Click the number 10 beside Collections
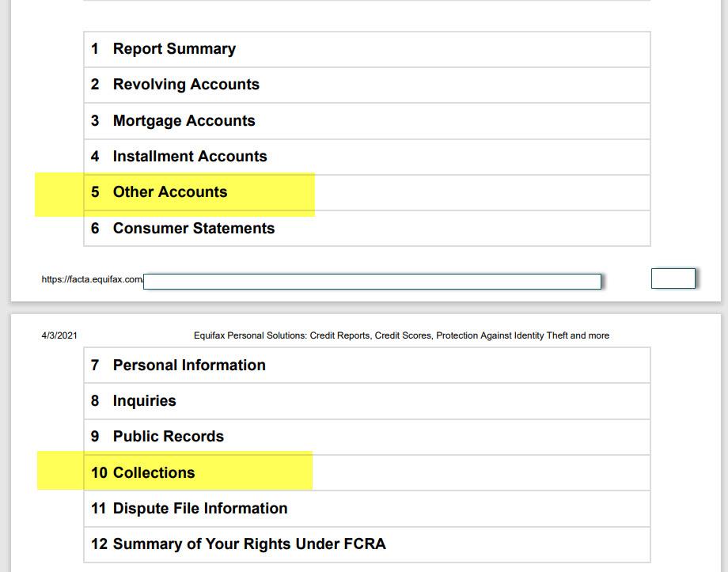Image resolution: width=728 pixels, height=572 pixels. (100, 472)
